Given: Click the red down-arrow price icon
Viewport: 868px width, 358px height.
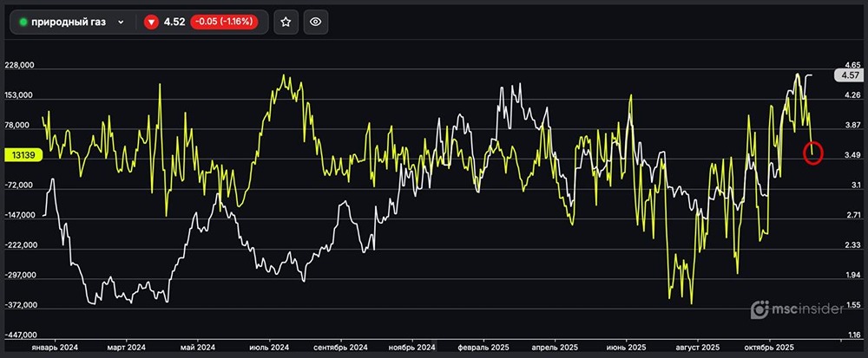Looking at the screenshot, I should point(151,23).
